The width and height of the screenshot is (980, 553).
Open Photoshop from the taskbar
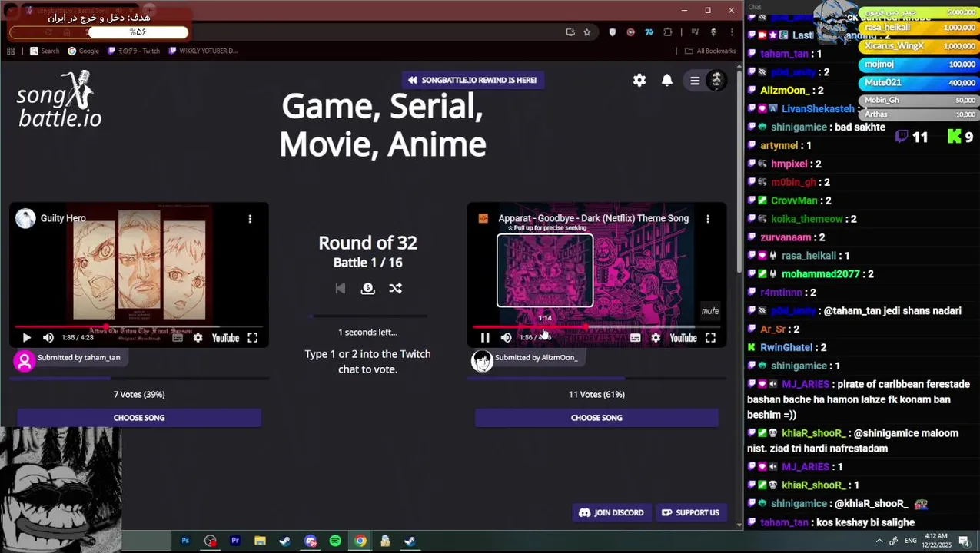(x=185, y=541)
